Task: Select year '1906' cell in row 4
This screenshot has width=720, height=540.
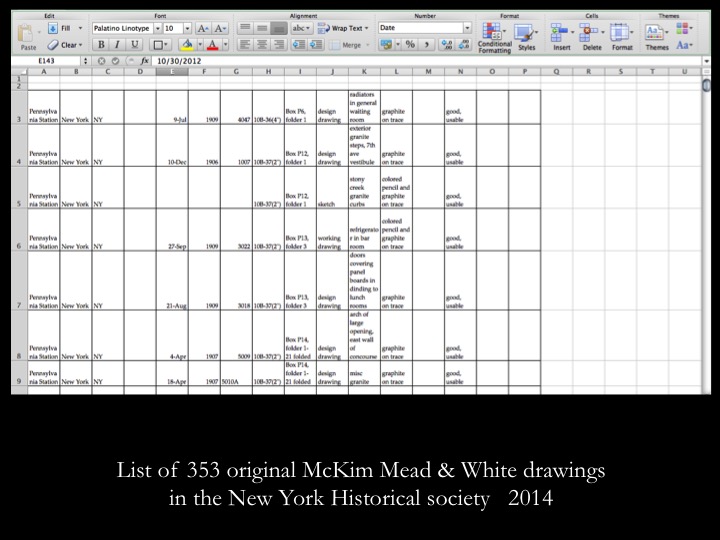Action: point(204,145)
